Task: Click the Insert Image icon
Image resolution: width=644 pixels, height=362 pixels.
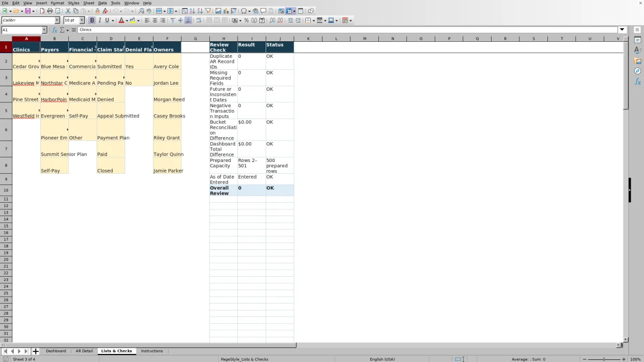Action: (x=218, y=11)
